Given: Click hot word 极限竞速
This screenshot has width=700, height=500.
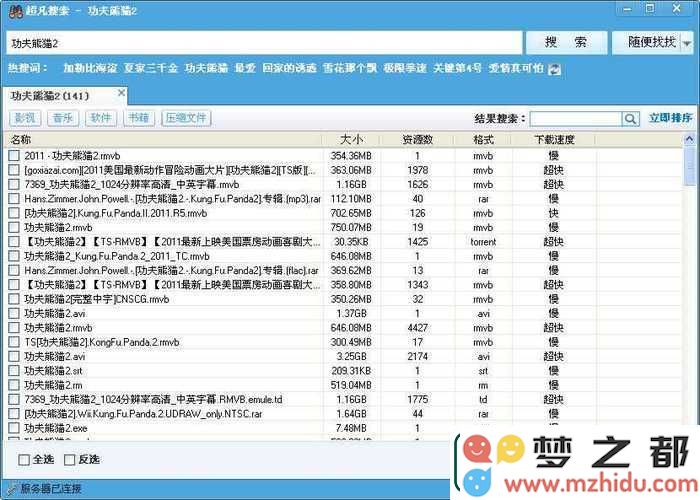Looking at the screenshot, I should coord(405,68).
